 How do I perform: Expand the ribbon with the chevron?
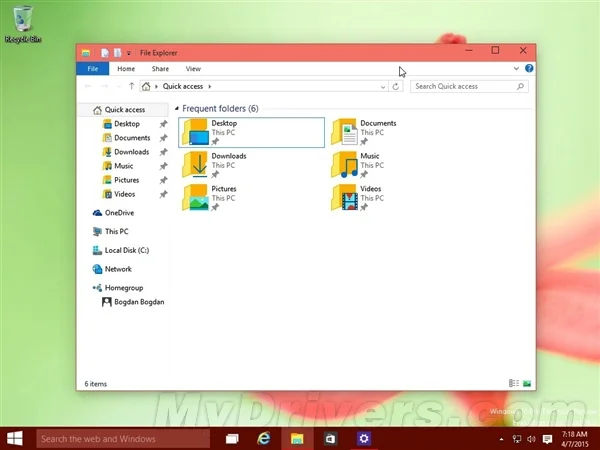516,68
